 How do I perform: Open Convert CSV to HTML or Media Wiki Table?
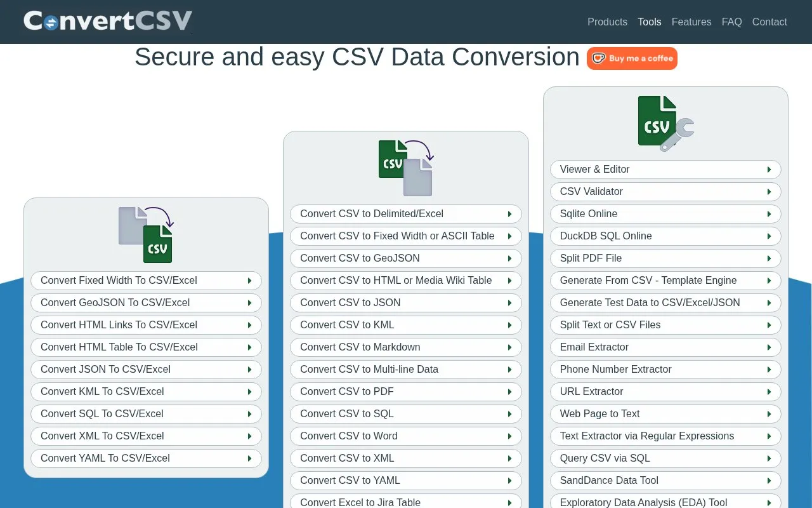coord(406,281)
